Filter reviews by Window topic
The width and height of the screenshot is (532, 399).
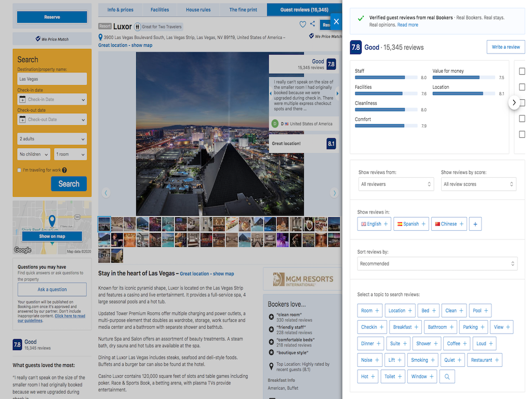422,377
